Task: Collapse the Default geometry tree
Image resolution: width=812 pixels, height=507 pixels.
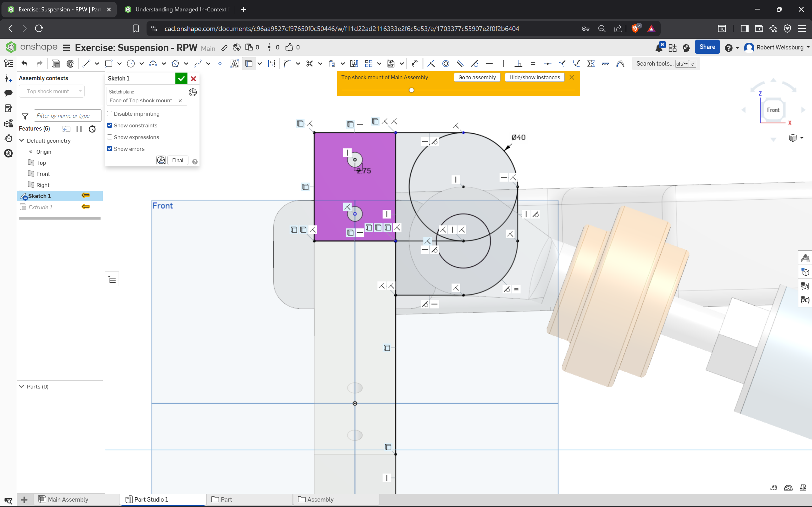Action: (x=22, y=140)
